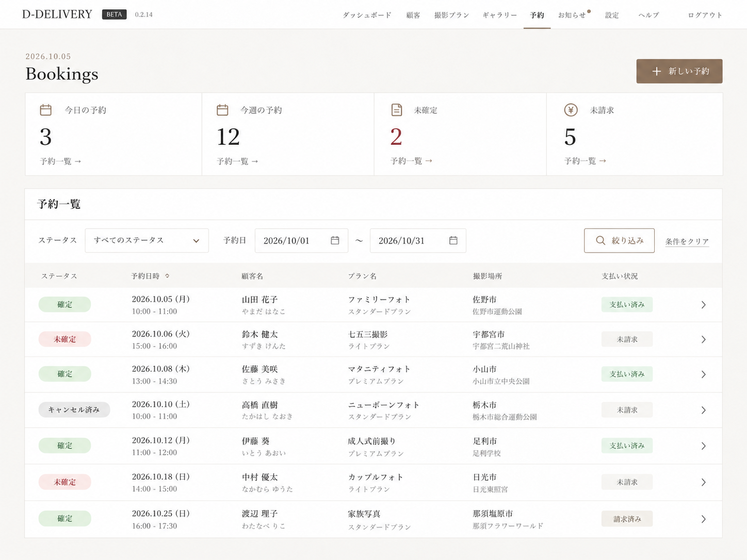The height and width of the screenshot is (560, 747).
Task: Click the yen icon beside 未請求
Action: pos(571,110)
